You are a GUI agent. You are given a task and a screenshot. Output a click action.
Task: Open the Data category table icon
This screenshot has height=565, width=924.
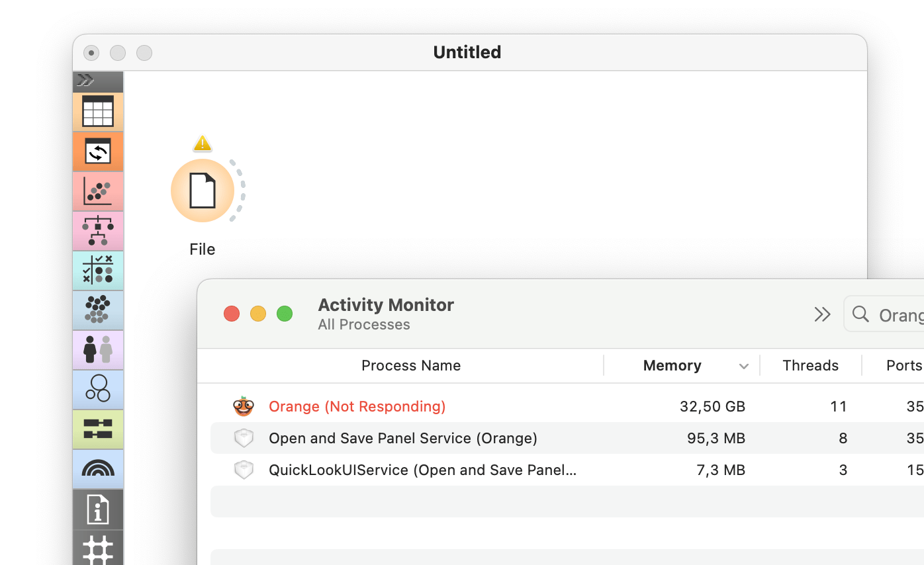(x=98, y=111)
